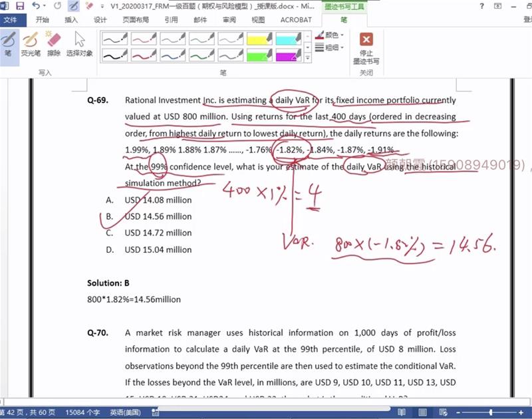Switch to the ACROBAT tab
The height and width of the screenshot is (419, 532).
click(x=296, y=20)
